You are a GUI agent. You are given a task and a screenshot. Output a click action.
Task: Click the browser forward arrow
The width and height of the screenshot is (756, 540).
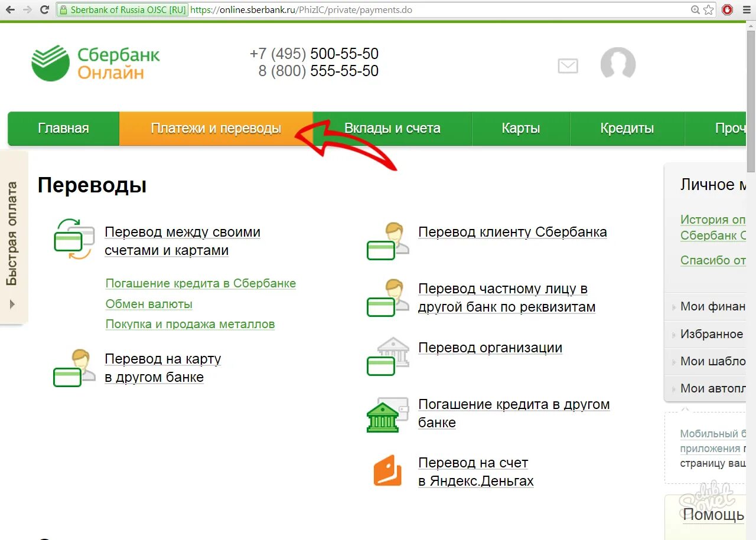27,10
